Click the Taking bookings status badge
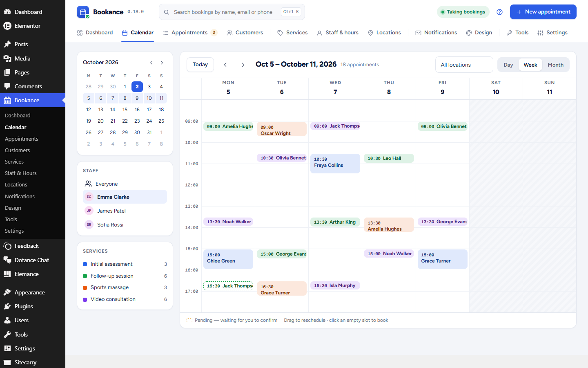Viewport: 588px width, 368px height. pyautogui.click(x=463, y=12)
